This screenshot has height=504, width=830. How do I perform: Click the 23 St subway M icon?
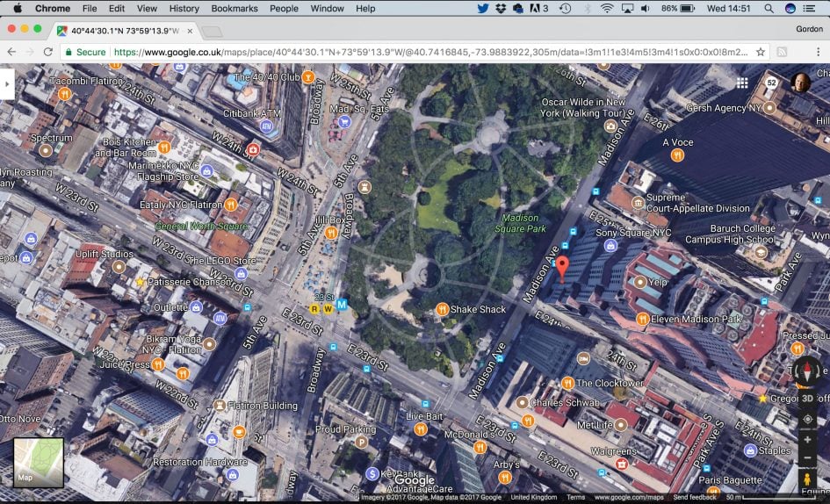(342, 305)
